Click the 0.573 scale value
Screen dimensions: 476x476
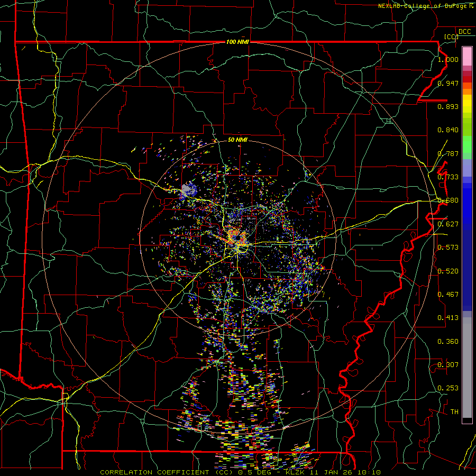[448, 248]
